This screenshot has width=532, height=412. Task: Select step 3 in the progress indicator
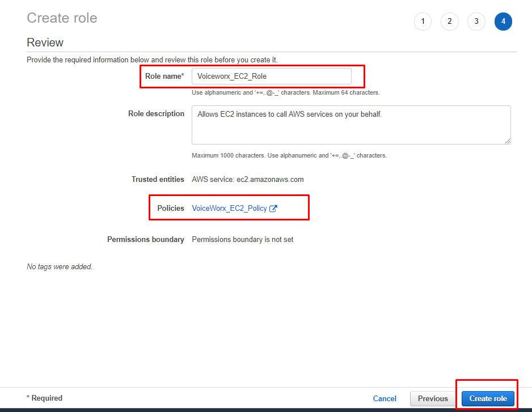point(476,22)
